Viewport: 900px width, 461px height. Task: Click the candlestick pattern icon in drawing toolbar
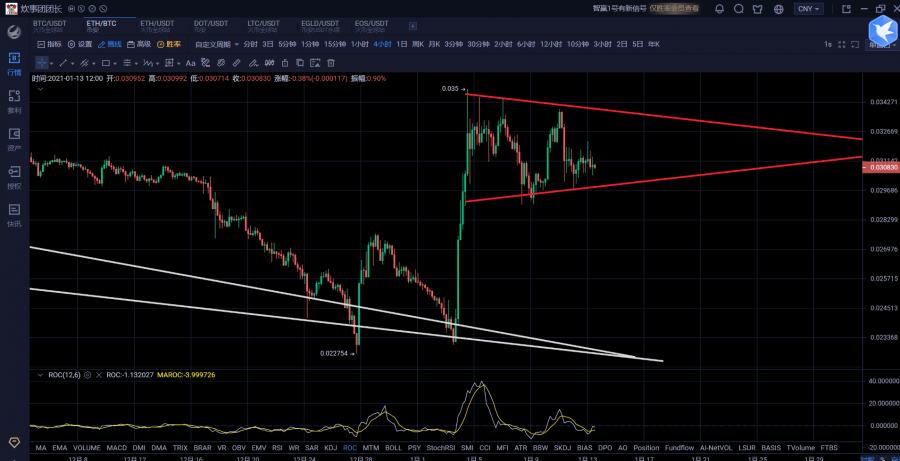pyautogui.click(x=269, y=63)
